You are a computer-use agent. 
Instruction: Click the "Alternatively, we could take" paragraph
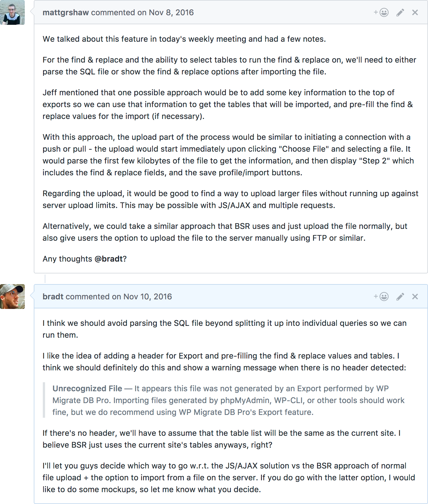[225, 232]
